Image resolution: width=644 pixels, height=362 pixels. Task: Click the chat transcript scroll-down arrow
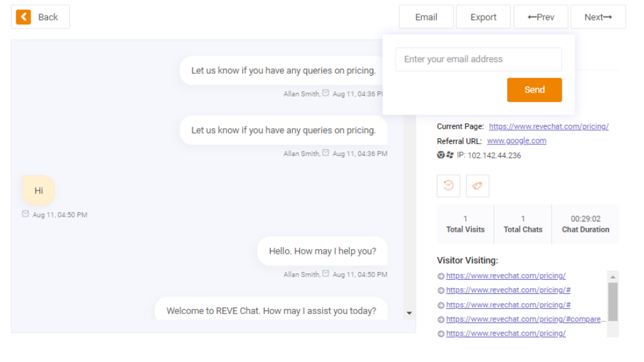409,313
